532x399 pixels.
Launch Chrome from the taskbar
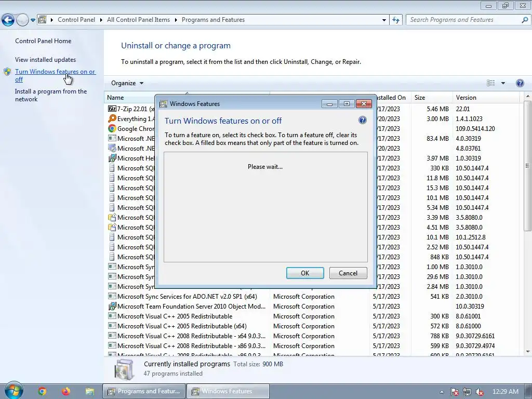pyautogui.click(x=43, y=392)
